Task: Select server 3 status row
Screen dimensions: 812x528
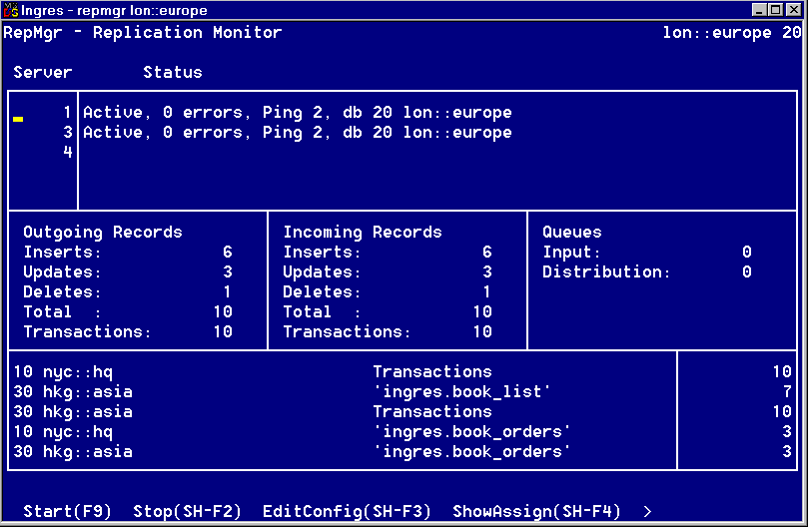Action: pos(297,133)
